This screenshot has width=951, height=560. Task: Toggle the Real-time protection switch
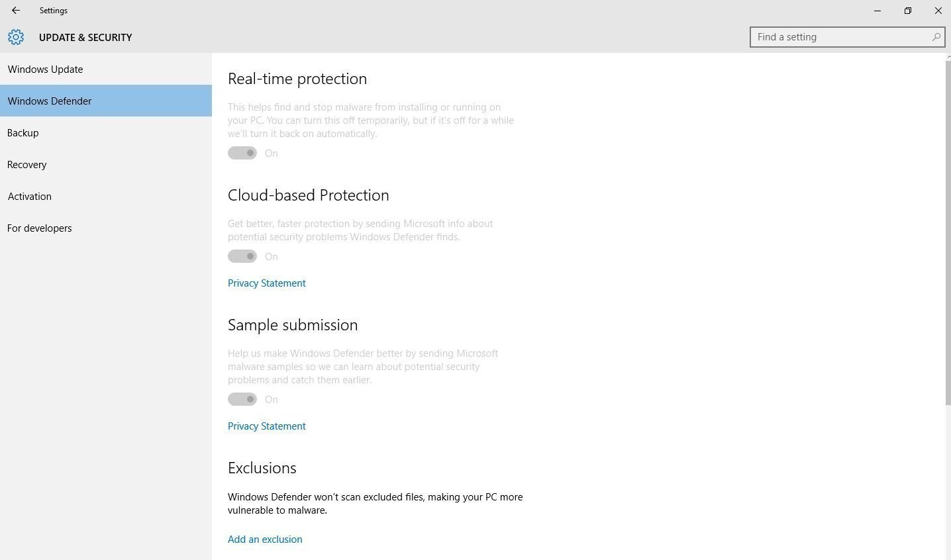pyautogui.click(x=242, y=153)
